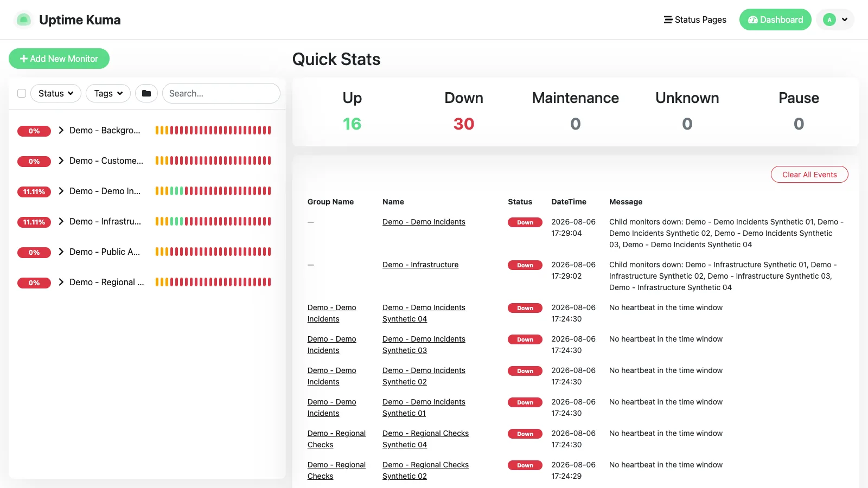Open the profile dropdown arrow
Viewport: 868px width, 488px height.
pyautogui.click(x=845, y=20)
